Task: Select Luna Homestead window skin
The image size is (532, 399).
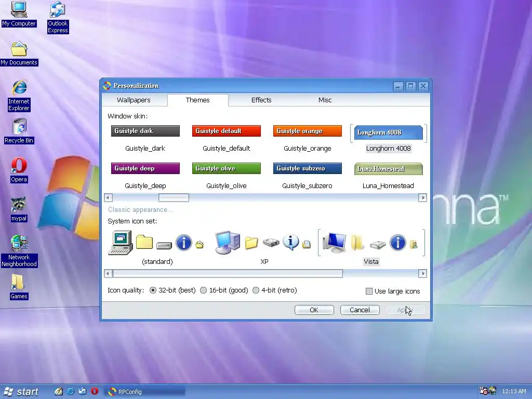Action: [x=389, y=169]
